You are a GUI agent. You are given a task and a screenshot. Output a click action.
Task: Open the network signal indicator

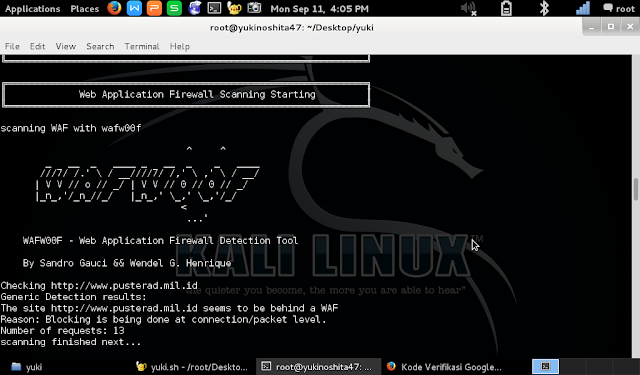click(582, 9)
